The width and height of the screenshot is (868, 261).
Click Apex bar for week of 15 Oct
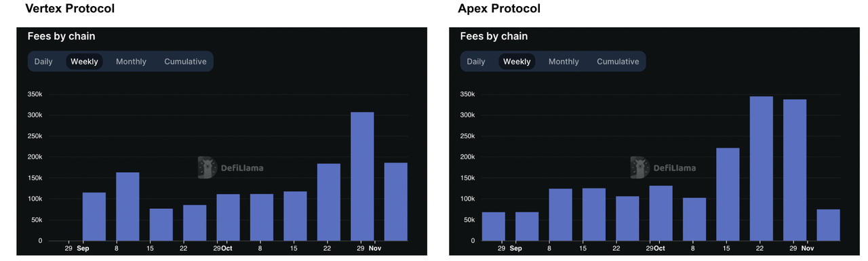(728, 194)
